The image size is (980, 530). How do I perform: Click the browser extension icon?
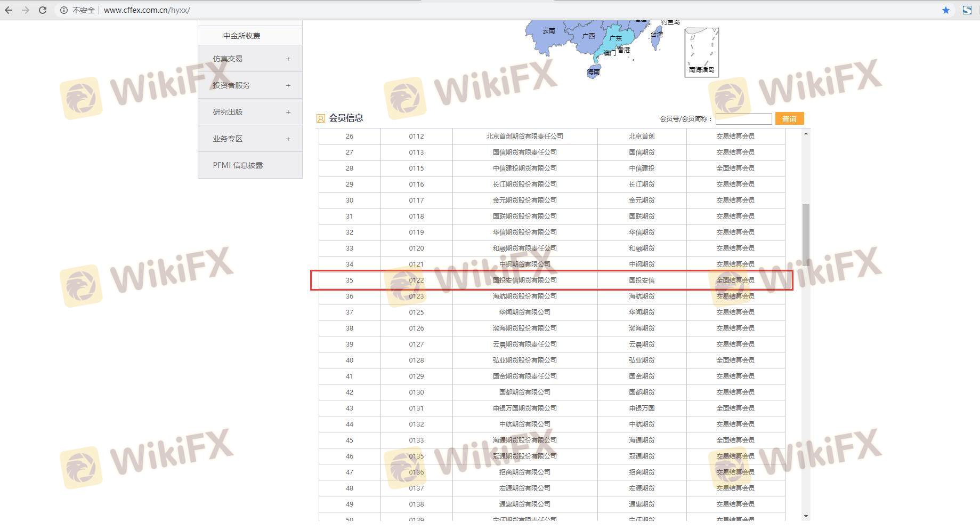tap(967, 10)
